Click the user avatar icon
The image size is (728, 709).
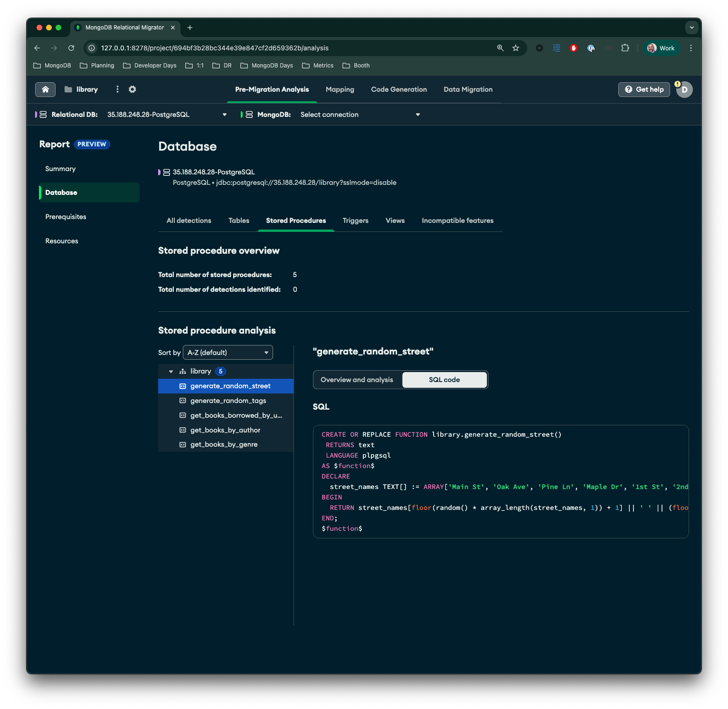click(x=684, y=89)
